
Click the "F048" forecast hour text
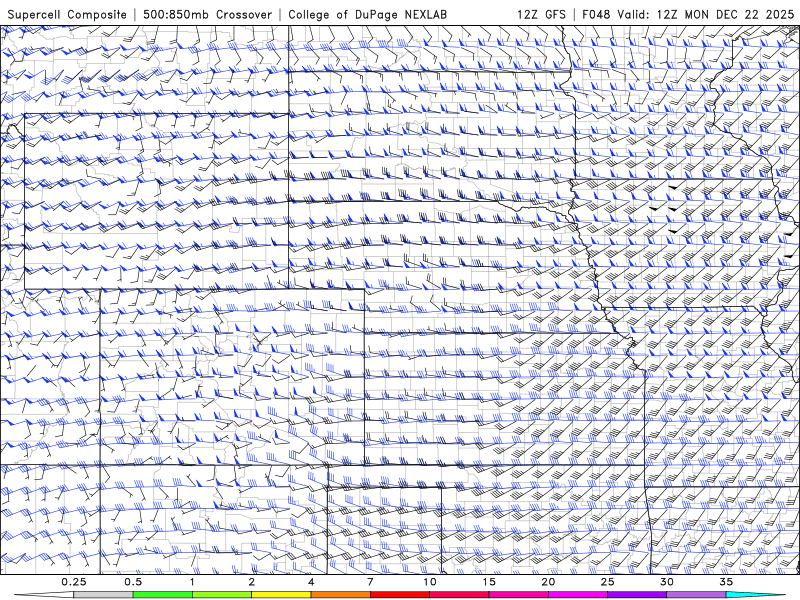pos(597,14)
